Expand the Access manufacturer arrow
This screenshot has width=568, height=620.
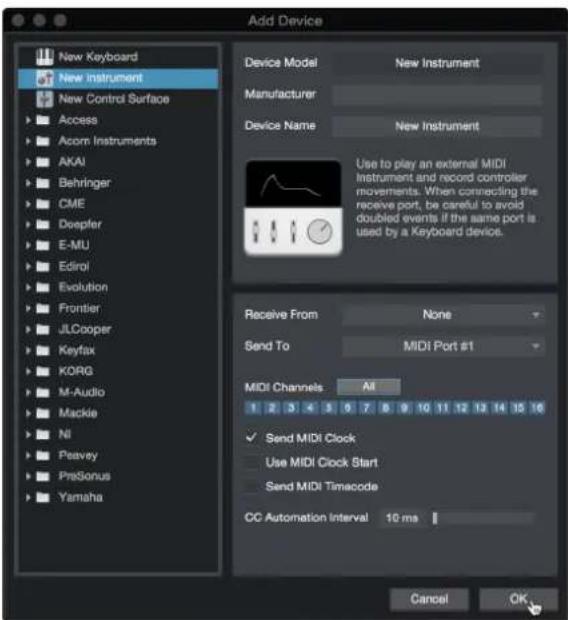click(28, 120)
